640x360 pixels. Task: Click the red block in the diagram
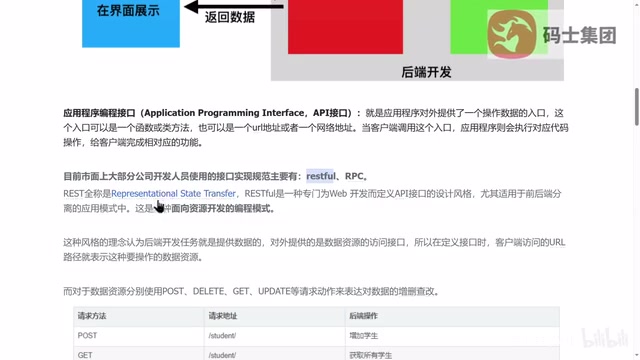345,26
